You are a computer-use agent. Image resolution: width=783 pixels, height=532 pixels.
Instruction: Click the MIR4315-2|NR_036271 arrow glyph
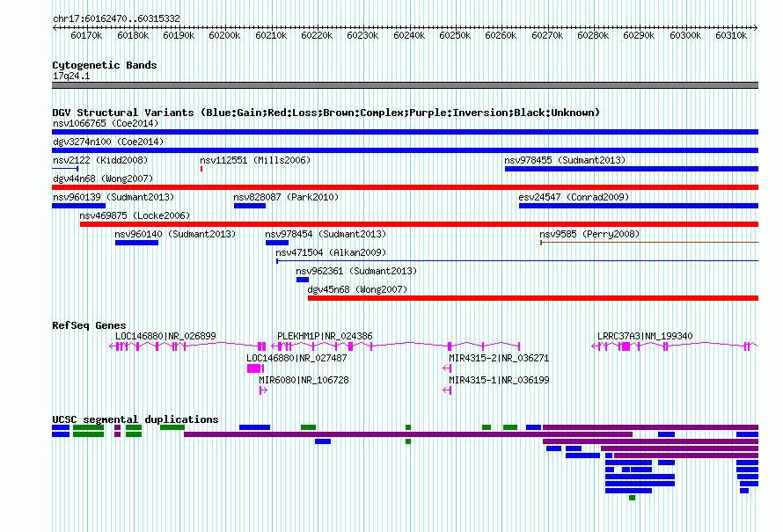448,368
